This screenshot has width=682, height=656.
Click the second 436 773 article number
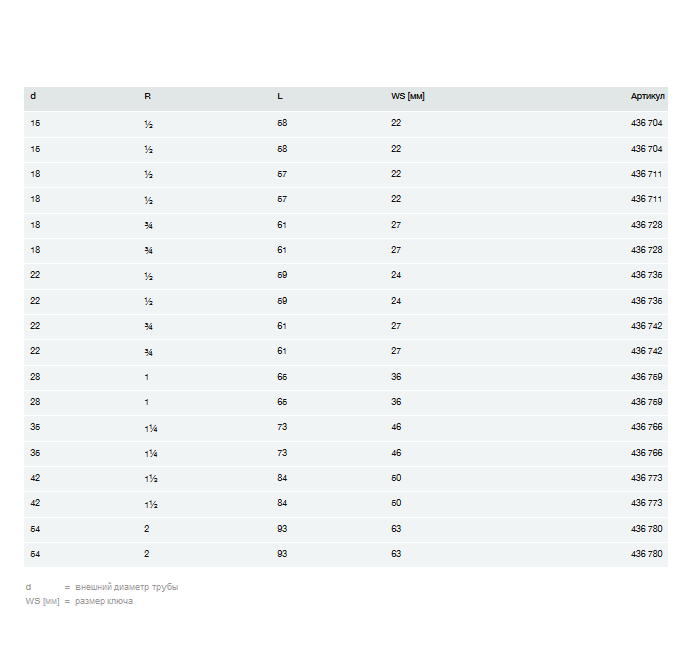click(x=646, y=503)
